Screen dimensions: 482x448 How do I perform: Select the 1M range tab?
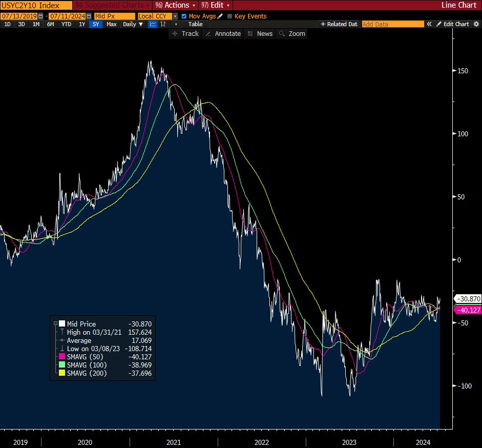36,24
